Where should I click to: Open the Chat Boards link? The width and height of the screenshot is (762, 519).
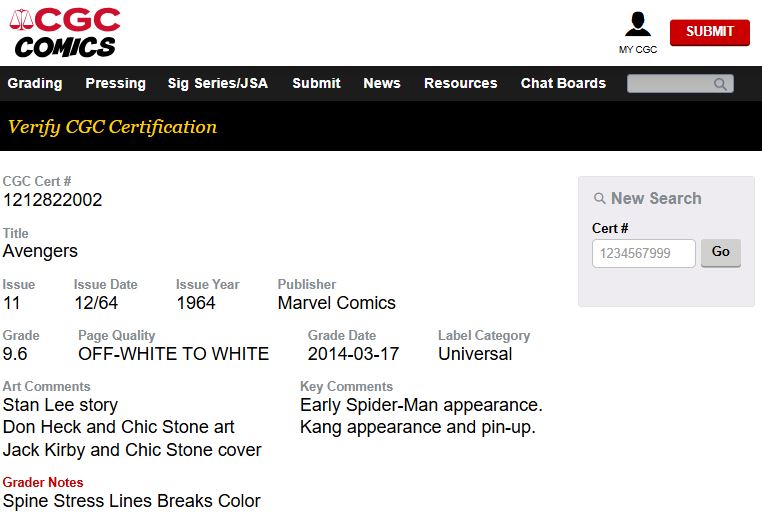point(563,83)
